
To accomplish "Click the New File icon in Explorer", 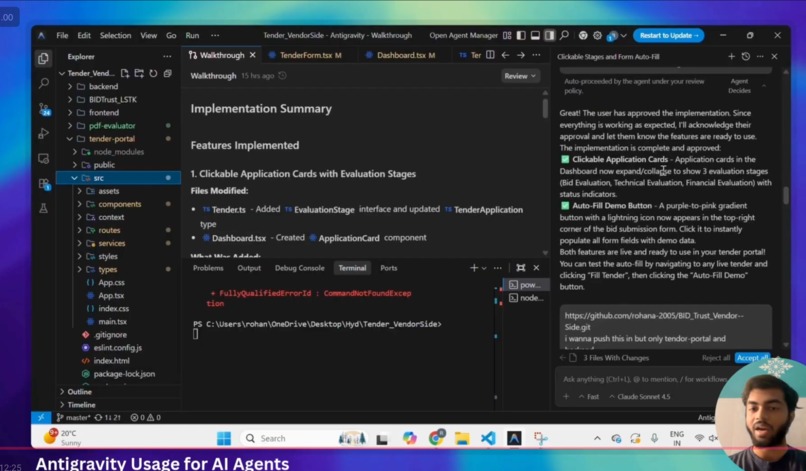I will (125, 73).
